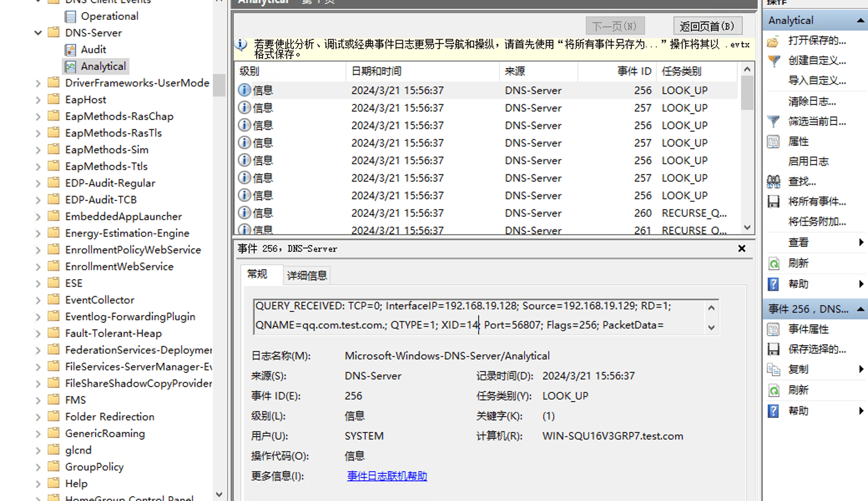Switch to the 详细信息 tab
Viewport: 868px width, 501px height.
point(307,275)
